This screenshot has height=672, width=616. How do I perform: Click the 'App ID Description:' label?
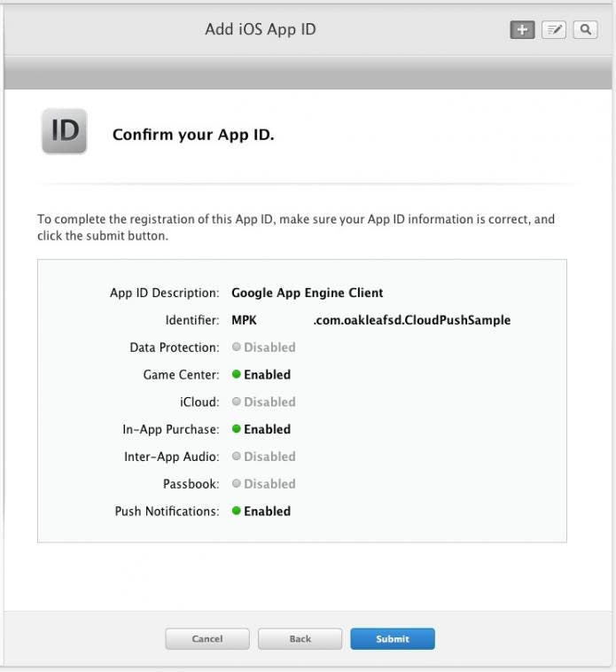pos(165,293)
